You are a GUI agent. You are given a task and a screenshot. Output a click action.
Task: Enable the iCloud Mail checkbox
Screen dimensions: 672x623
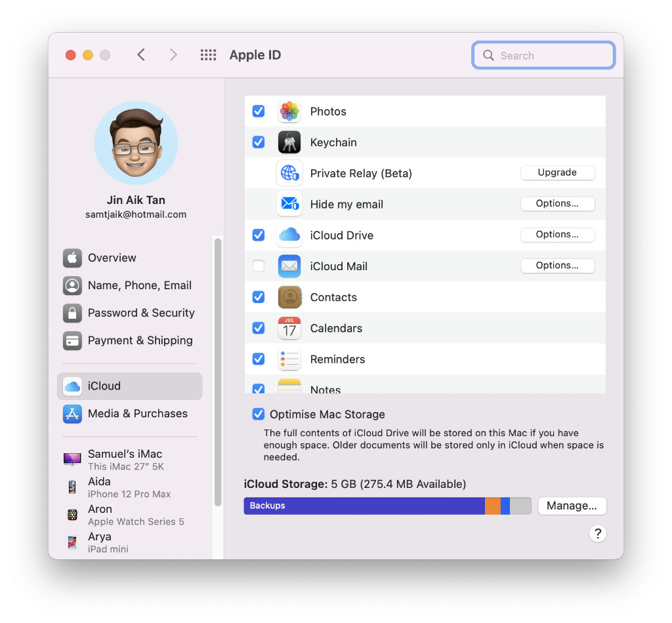pyautogui.click(x=259, y=266)
